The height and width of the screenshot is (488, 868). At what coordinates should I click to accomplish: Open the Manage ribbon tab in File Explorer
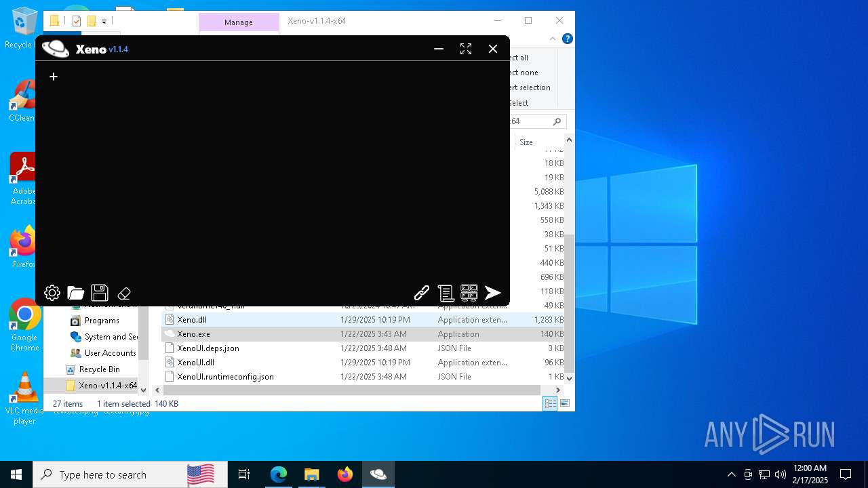tap(239, 22)
